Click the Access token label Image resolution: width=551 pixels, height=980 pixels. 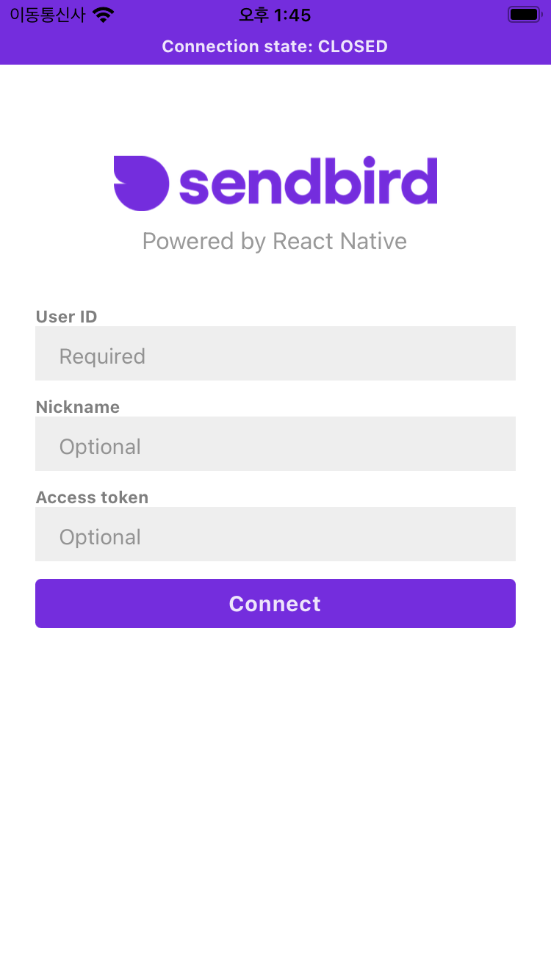point(92,497)
